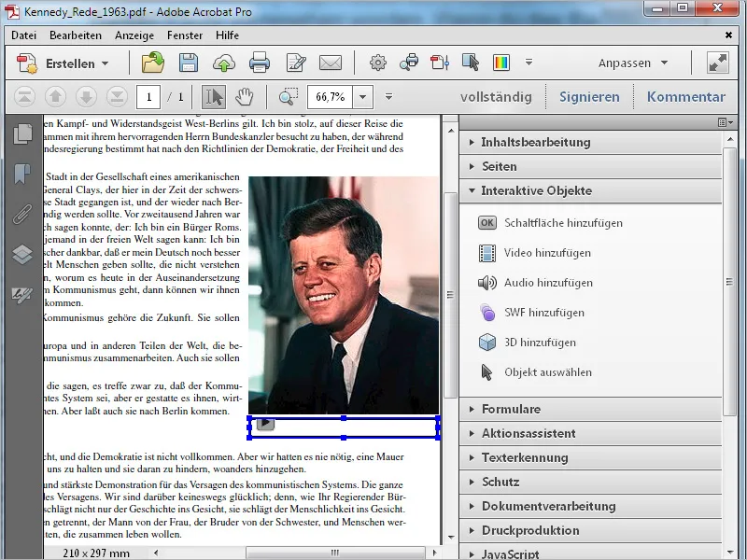Screen dimensions: 747x560
Task: Click the Erstellen create PDF icon
Action: point(27,63)
